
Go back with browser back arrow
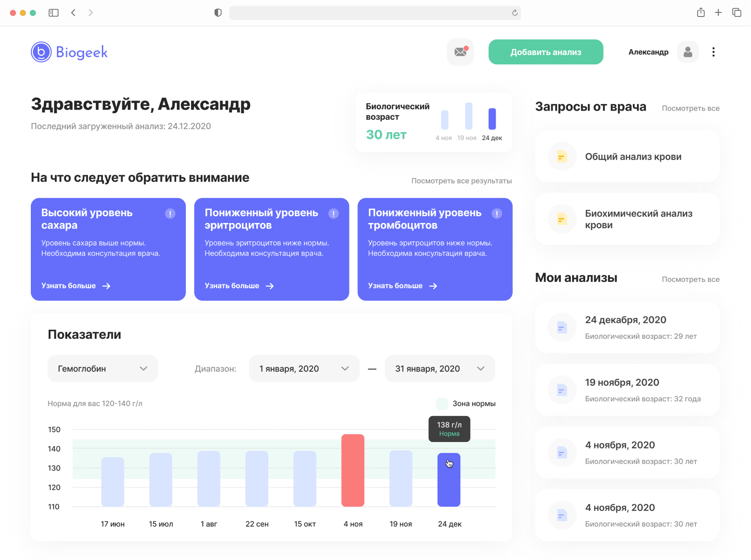coord(73,13)
